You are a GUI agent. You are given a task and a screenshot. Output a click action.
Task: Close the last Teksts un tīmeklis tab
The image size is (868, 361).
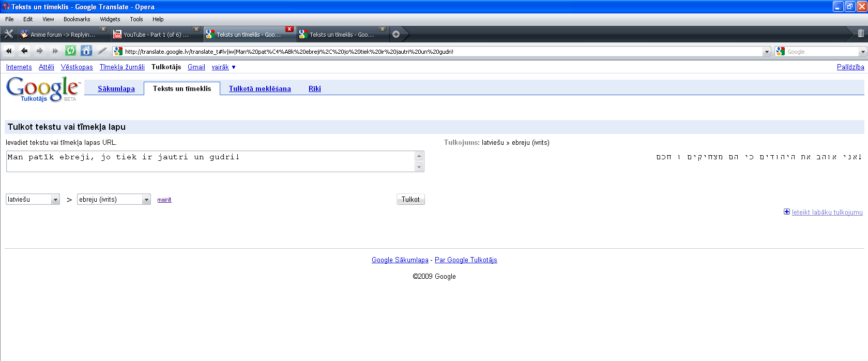pyautogui.click(x=383, y=29)
